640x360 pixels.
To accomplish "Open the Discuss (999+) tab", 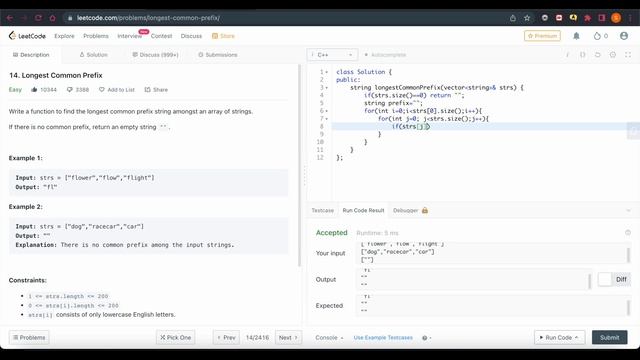I will (156, 55).
